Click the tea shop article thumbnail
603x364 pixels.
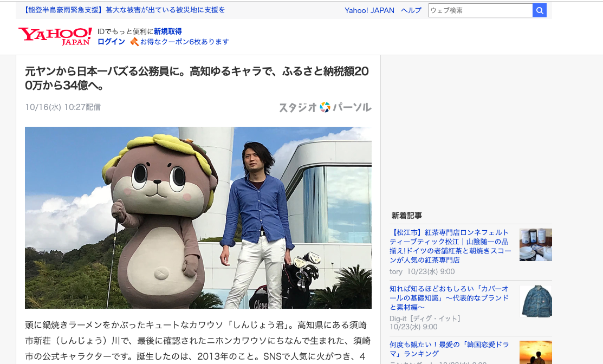click(x=536, y=245)
